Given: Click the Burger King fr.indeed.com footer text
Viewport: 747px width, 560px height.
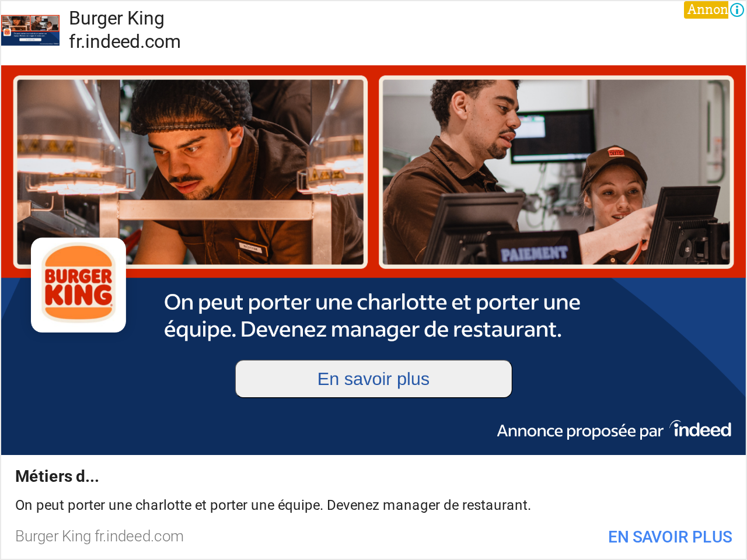Looking at the screenshot, I should coord(99,536).
